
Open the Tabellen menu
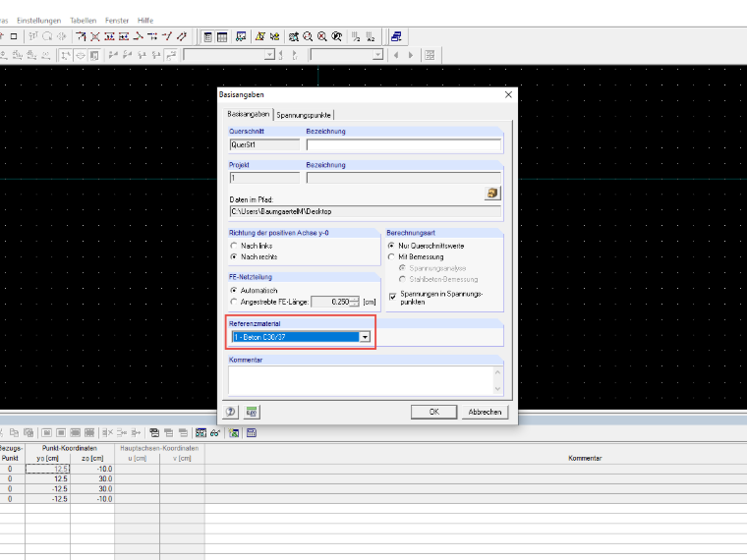(x=83, y=21)
